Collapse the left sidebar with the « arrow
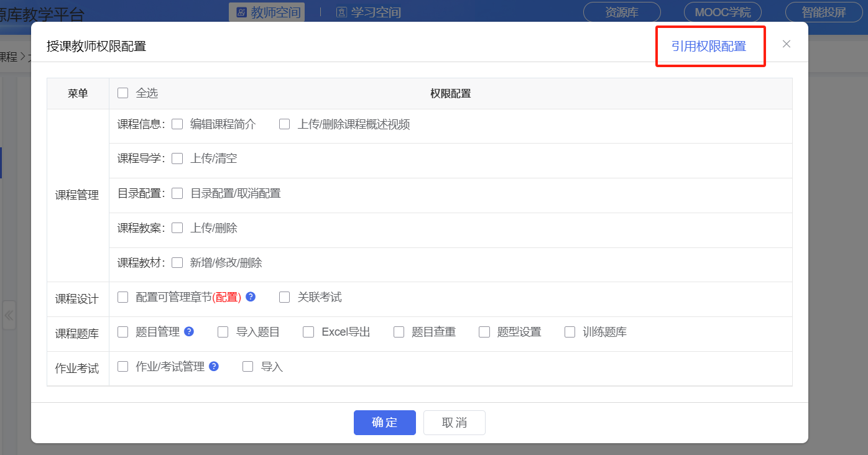The image size is (868, 455). coord(9,316)
